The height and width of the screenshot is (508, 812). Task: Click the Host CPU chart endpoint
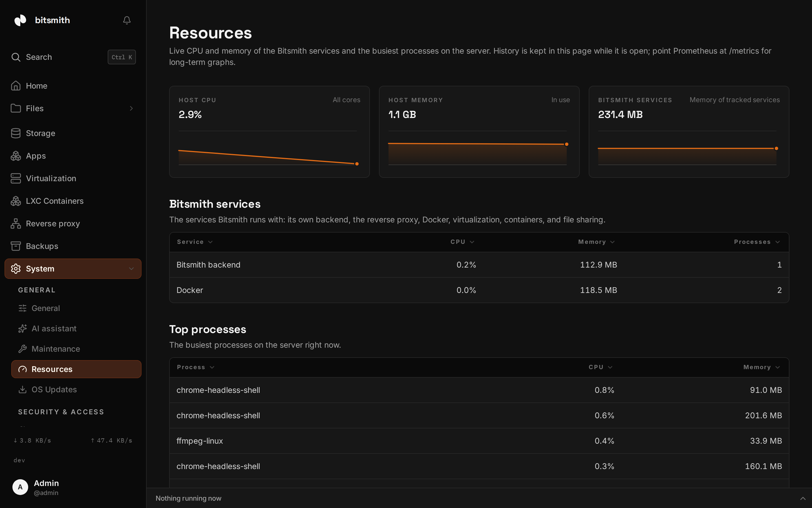[x=357, y=164]
